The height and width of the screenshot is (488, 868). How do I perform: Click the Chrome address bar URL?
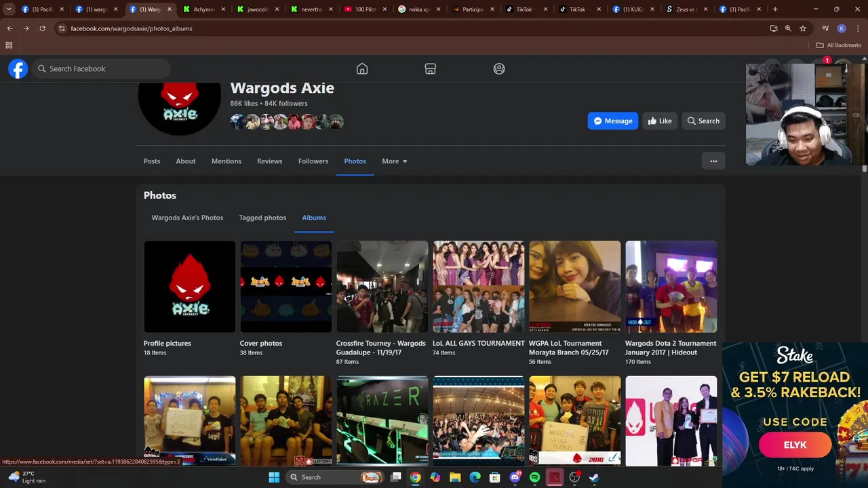pyautogui.click(x=132, y=28)
